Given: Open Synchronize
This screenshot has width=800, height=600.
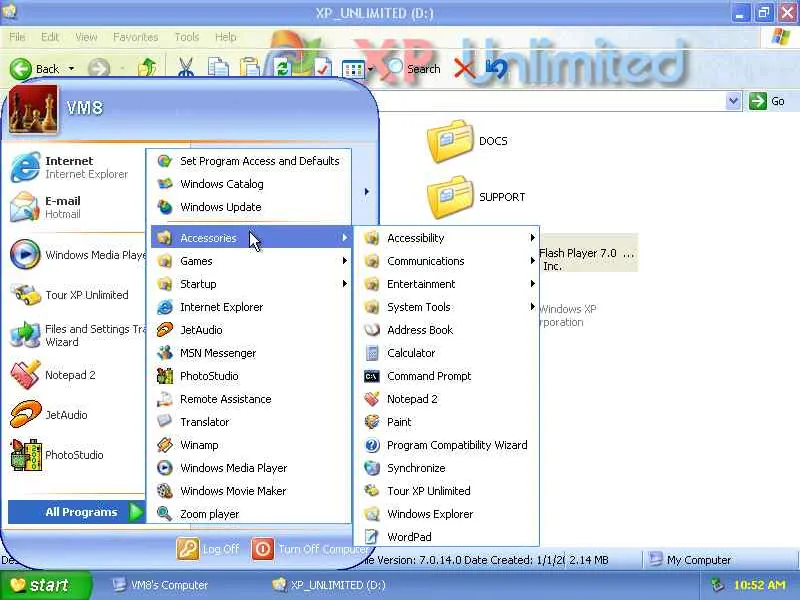Looking at the screenshot, I should (447, 467).
